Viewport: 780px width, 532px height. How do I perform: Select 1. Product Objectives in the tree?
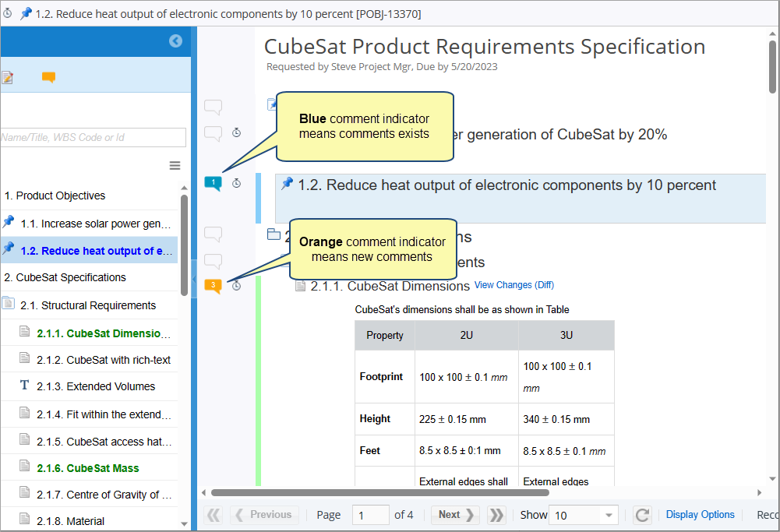click(55, 196)
